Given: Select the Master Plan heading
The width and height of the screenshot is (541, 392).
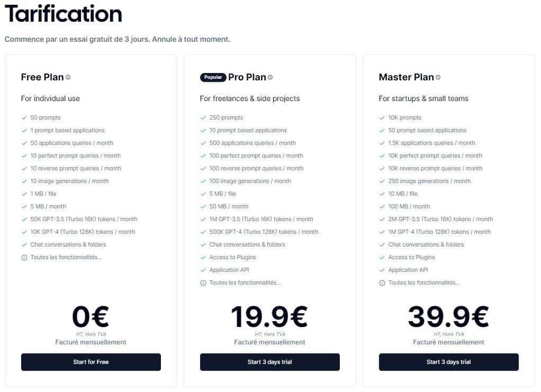Looking at the screenshot, I should pos(406,77).
